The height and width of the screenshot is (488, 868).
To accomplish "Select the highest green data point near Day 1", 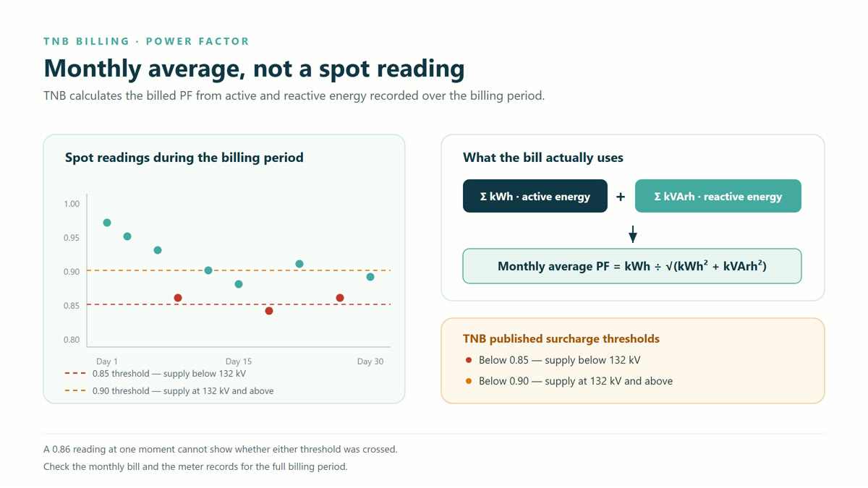I will (107, 223).
